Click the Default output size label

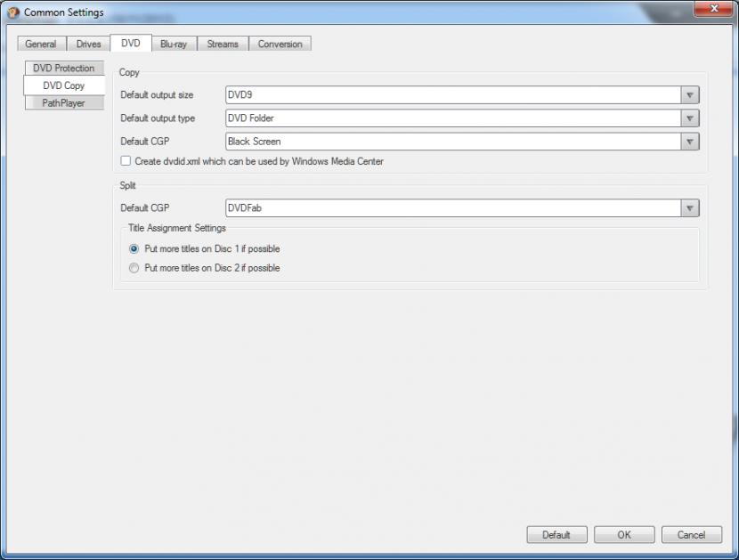(157, 94)
